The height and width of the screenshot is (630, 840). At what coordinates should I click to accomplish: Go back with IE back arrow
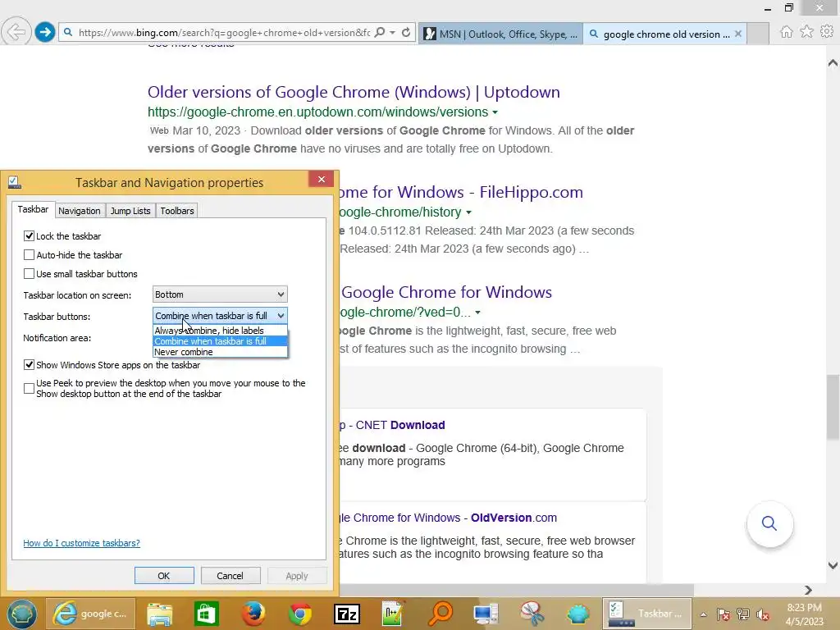tap(16, 32)
